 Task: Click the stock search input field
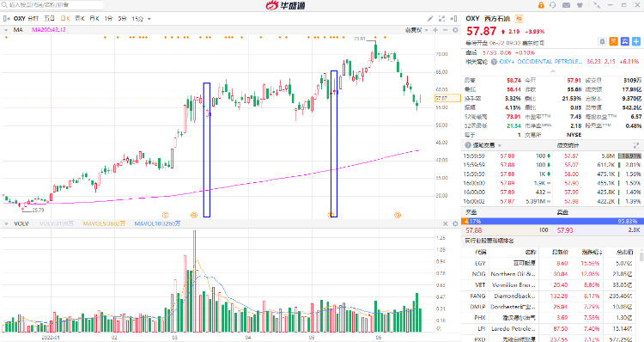coord(52,5)
